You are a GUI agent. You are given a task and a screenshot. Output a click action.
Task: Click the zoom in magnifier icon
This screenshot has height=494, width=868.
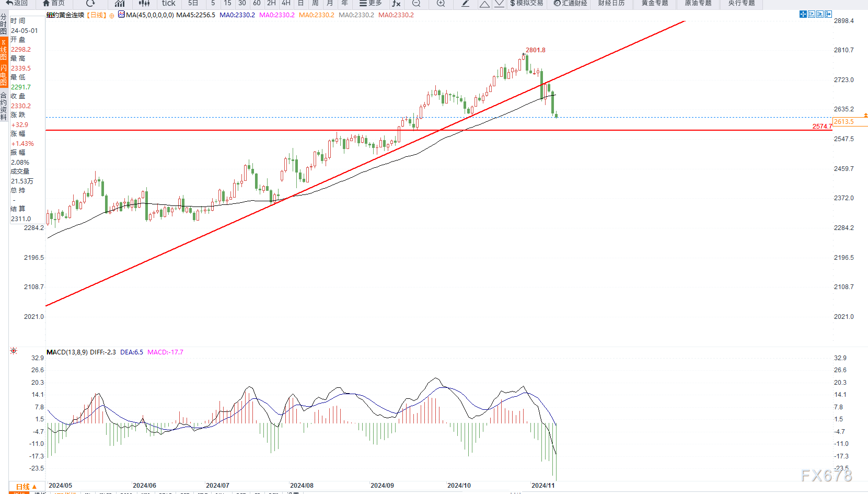pyautogui.click(x=441, y=3)
